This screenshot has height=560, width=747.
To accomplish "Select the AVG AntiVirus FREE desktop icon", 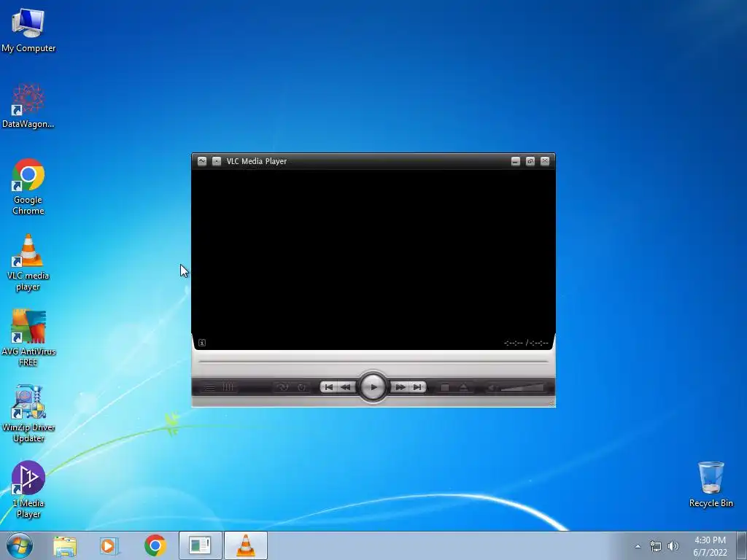I will 28,338.
